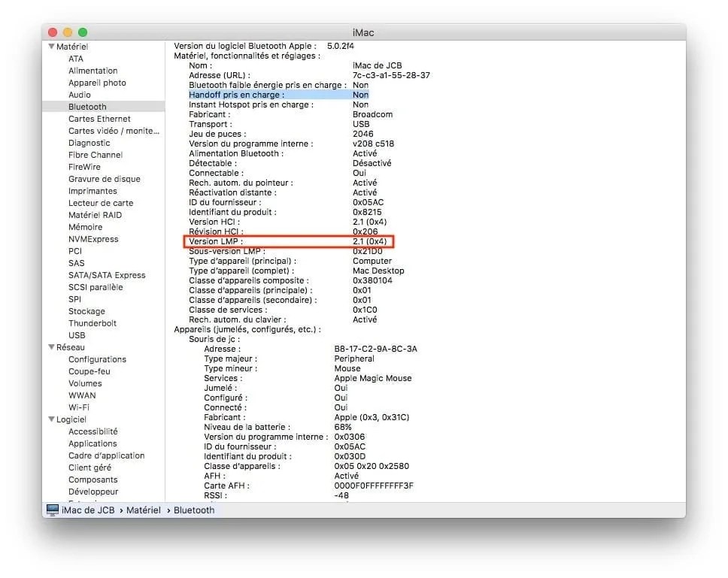
Task: Open Client géré in the sidebar
Action: [x=89, y=468]
